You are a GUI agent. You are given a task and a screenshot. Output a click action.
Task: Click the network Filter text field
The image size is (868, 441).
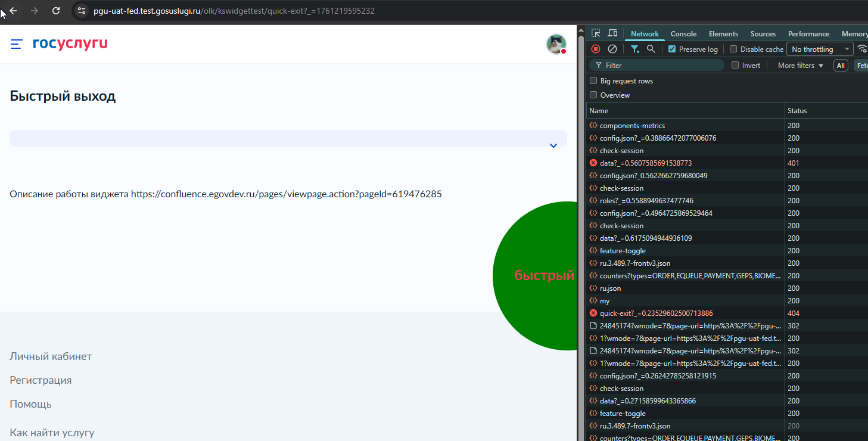657,66
